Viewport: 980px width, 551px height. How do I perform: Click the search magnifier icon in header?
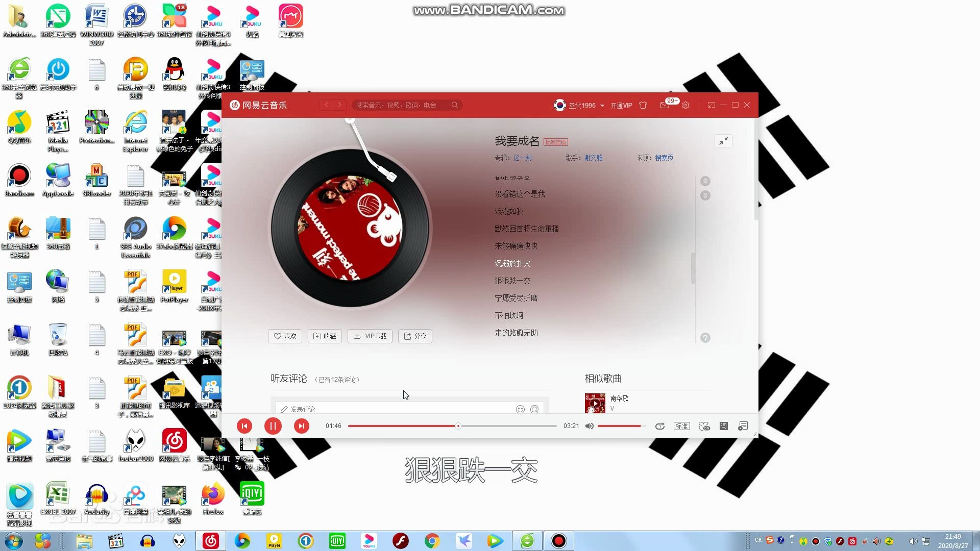(x=455, y=105)
